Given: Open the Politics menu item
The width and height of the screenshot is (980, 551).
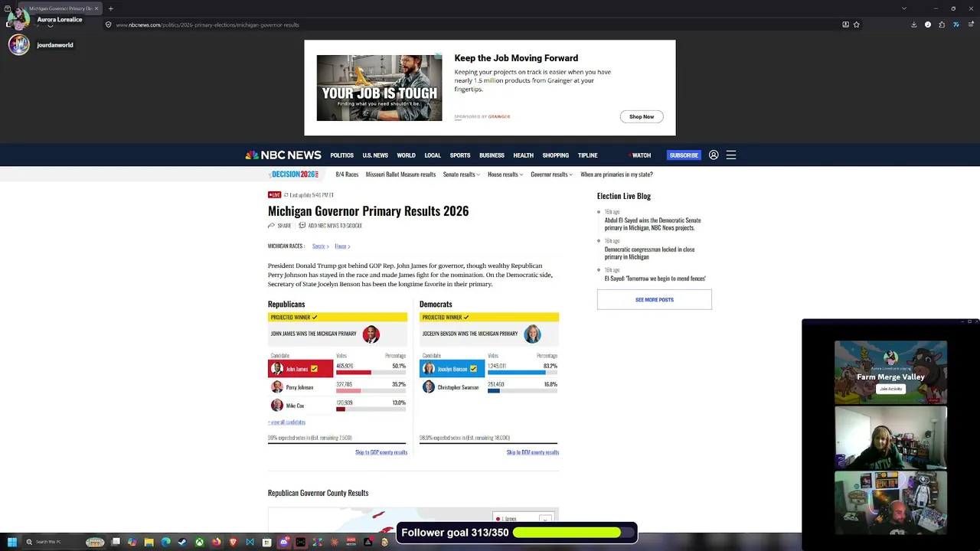Looking at the screenshot, I should 341,155.
